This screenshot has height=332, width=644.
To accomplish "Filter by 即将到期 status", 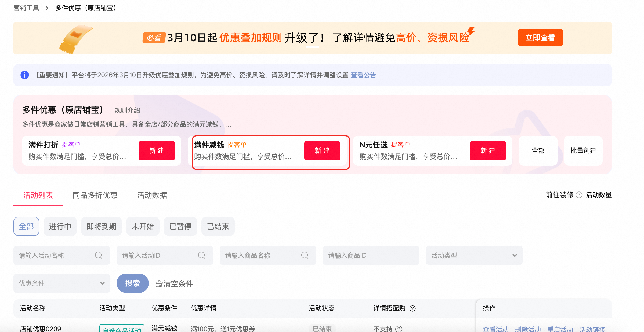I will (102, 226).
